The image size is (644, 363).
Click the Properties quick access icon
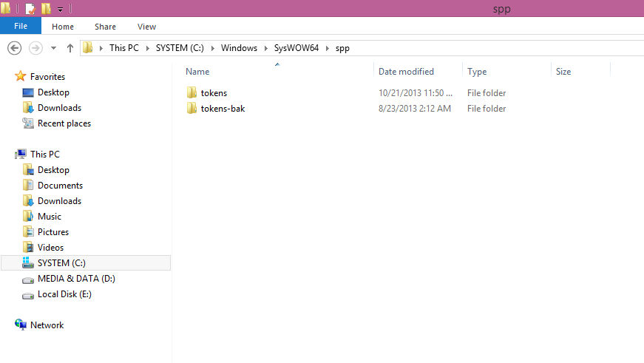(30, 8)
